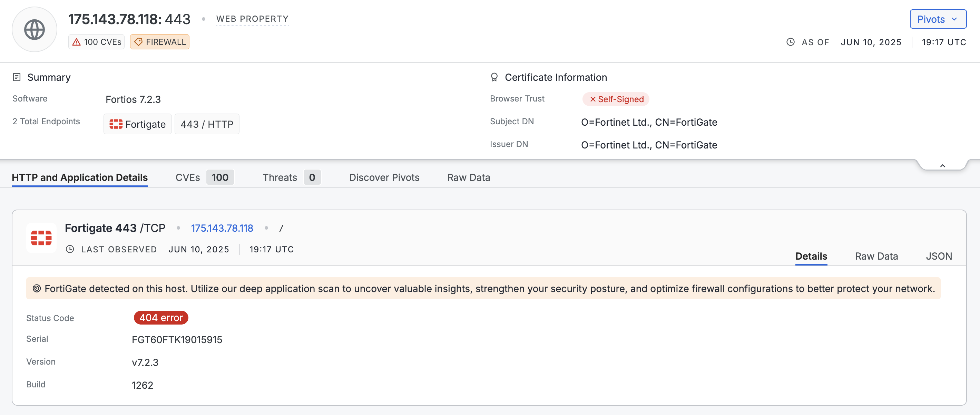Collapse the summary panel with chevron

tap(943, 166)
